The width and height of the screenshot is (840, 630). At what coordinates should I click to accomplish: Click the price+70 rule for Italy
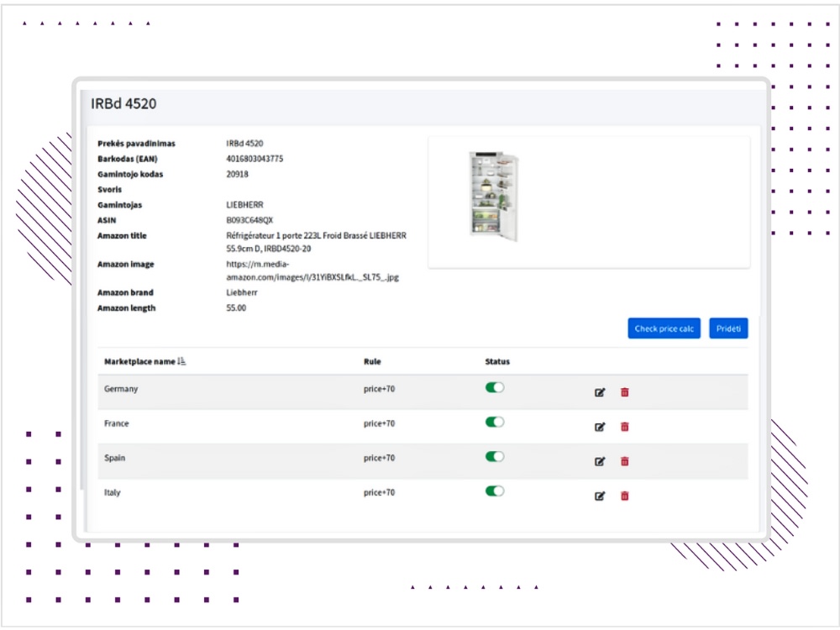coord(380,492)
